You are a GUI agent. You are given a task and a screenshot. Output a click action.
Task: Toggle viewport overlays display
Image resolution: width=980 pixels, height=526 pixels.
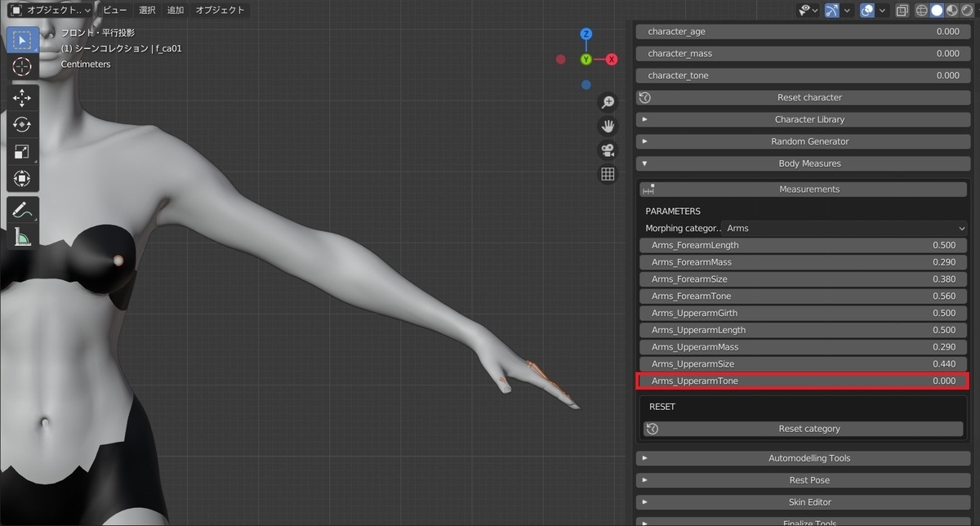[x=867, y=10]
